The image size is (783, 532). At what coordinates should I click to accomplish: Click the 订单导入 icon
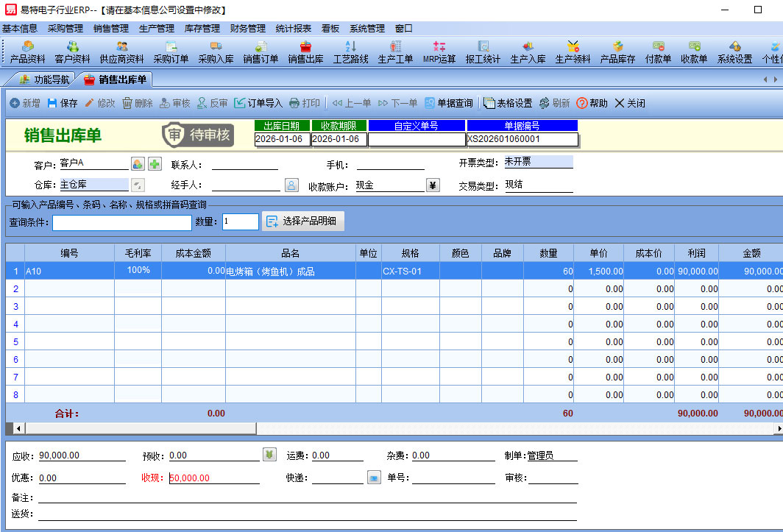(240, 103)
